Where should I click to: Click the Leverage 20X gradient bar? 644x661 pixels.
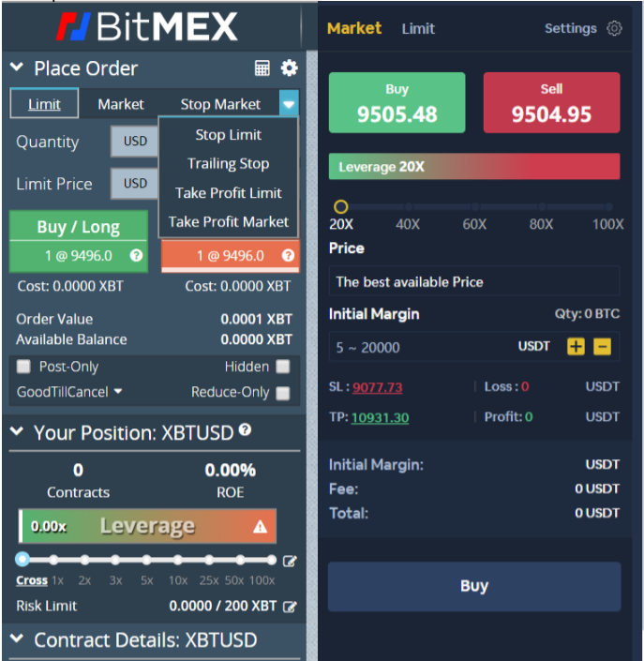(x=474, y=167)
